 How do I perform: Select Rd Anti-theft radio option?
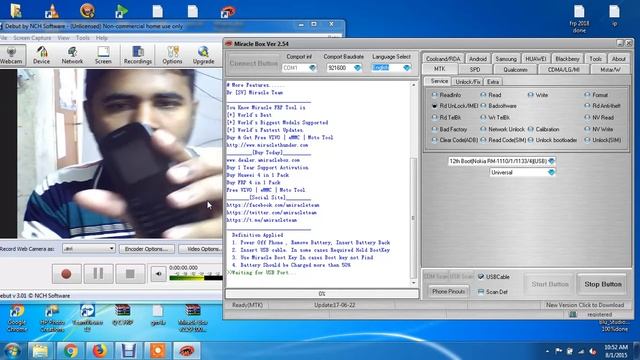602,106
